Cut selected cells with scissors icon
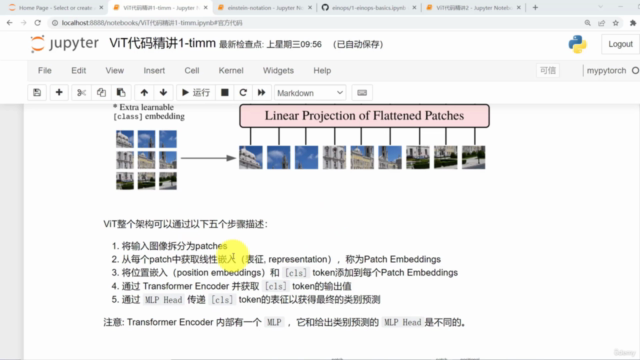 81,93
